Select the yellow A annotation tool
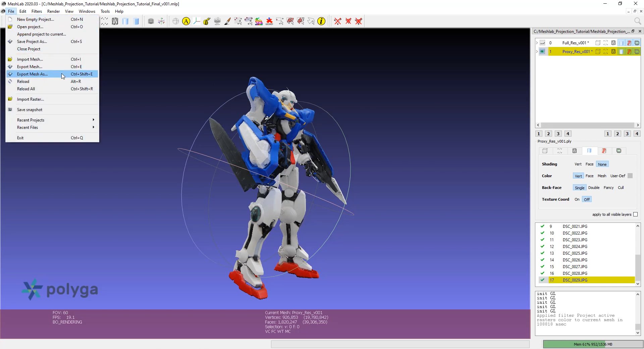 tap(186, 21)
